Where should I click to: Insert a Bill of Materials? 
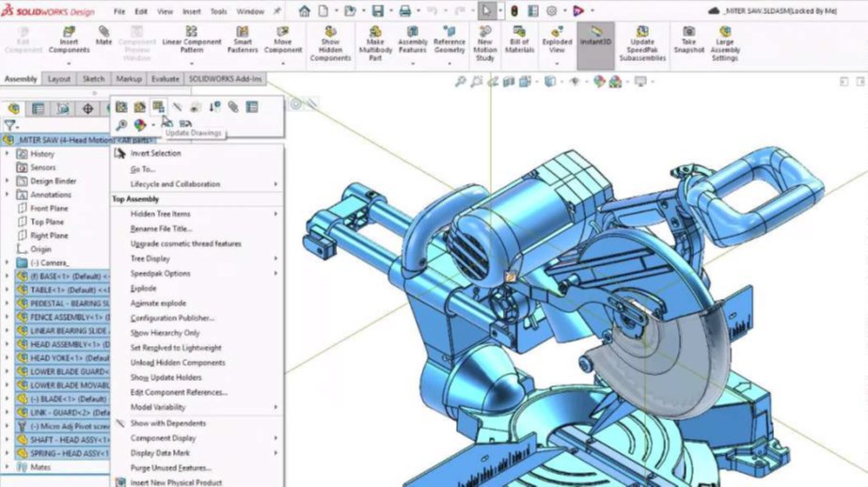click(x=519, y=39)
